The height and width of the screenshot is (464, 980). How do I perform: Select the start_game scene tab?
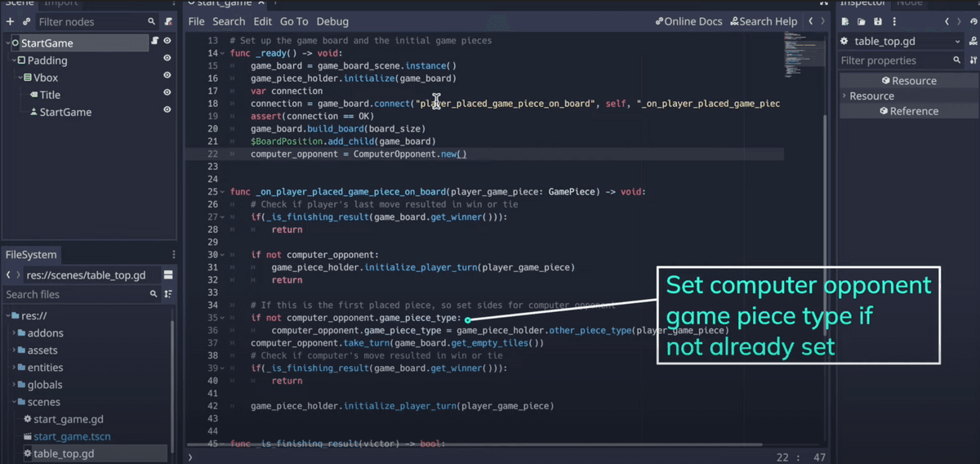(x=225, y=3)
